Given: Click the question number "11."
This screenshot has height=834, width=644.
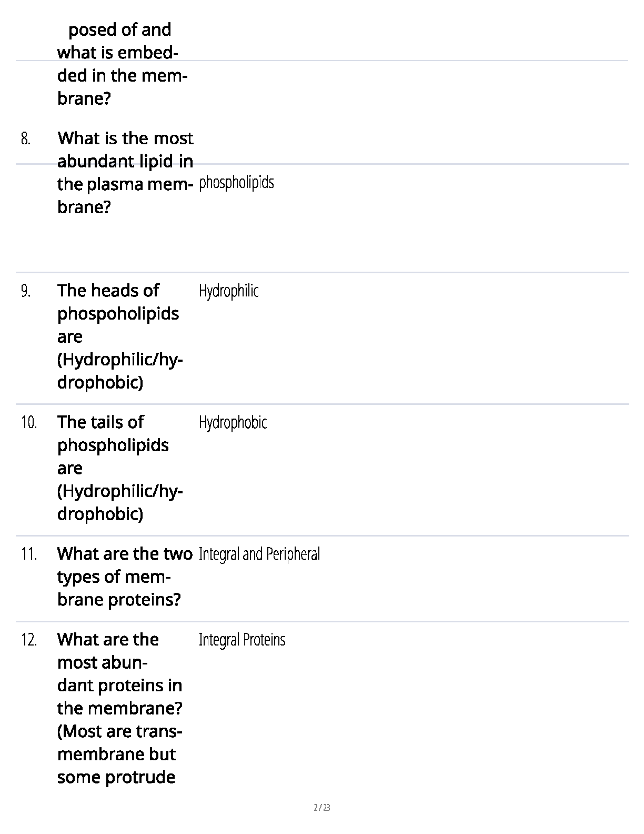Looking at the screenshot, I should (29, 554).
